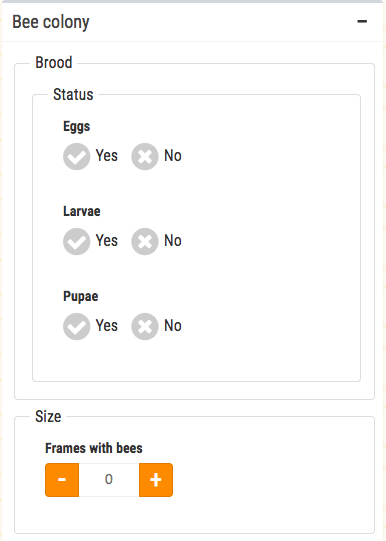Click the Bee colony header title
The image size is (386, 541).
pyautogui.click(x=51, y=22)
